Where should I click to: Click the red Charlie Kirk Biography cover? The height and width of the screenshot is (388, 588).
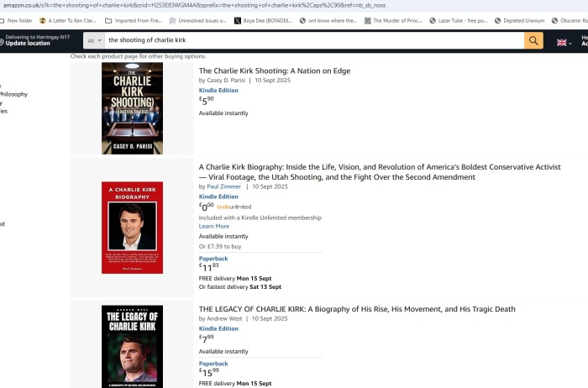[x=132, y=228]
